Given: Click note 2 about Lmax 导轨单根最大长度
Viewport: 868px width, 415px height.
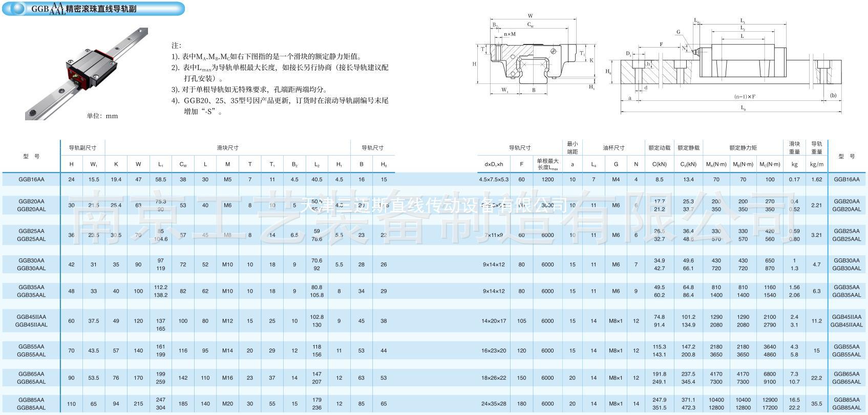Looking at the screenshot, I should pyautogui.click(x=280, y=73).
